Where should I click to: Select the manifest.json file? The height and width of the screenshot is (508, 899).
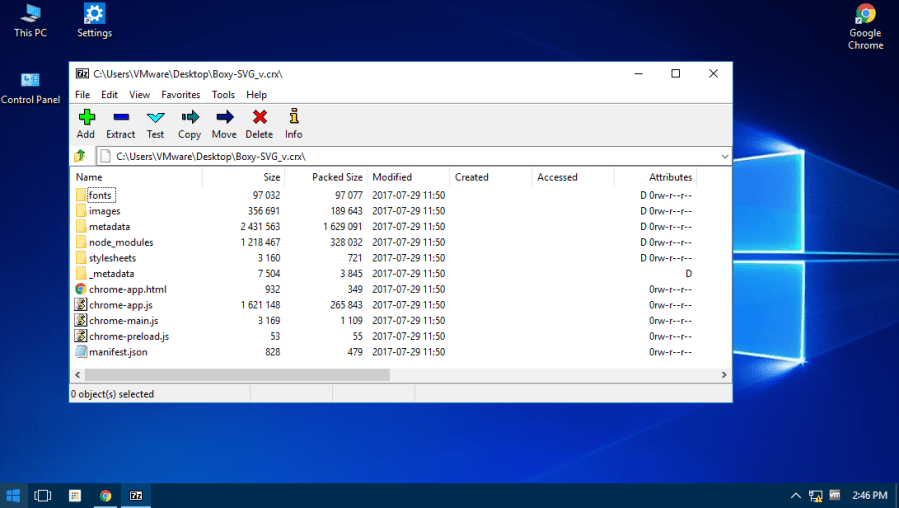point(120,352)
